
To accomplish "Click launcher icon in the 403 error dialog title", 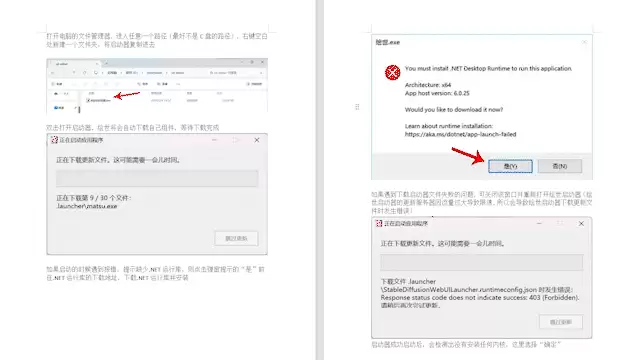I will (379, 223).
